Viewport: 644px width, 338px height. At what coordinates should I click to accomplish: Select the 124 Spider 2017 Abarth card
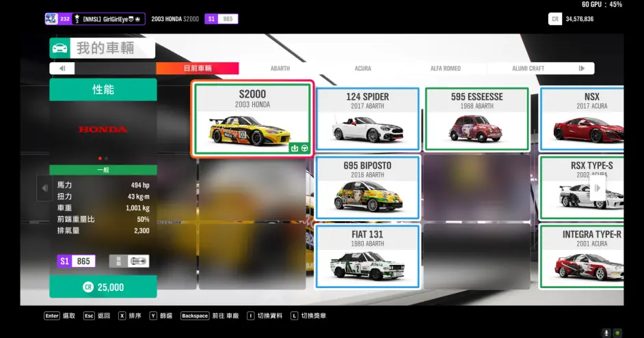pyautogui.click(x=368, y=119)
